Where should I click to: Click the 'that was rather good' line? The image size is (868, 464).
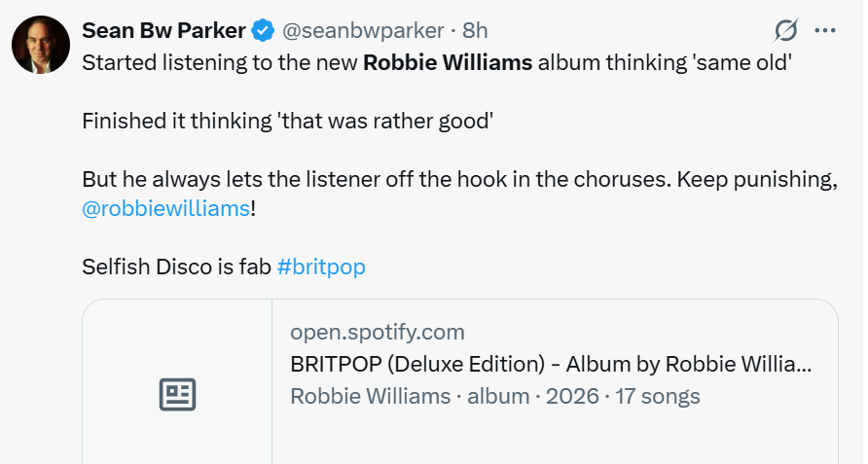(384, 122)
